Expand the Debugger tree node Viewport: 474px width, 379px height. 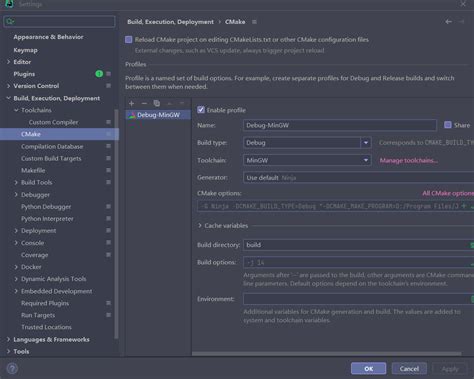(16, 195)
